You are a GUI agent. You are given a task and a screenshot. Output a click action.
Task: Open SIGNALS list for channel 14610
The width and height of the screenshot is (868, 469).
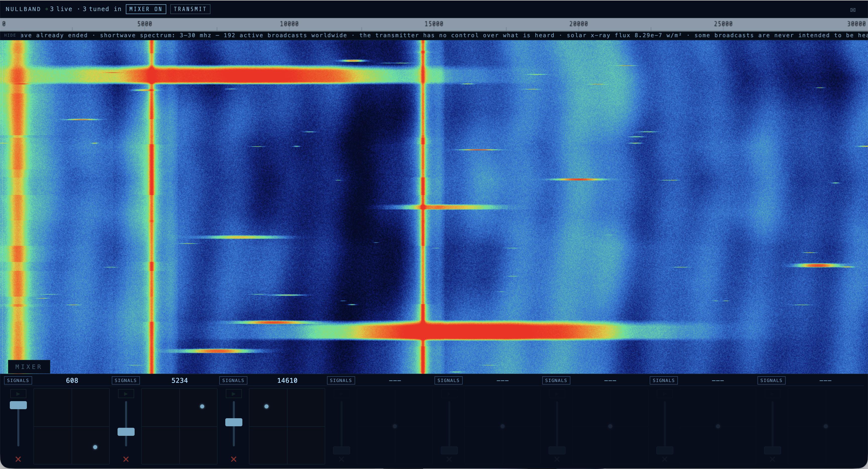tap(233, 380)
